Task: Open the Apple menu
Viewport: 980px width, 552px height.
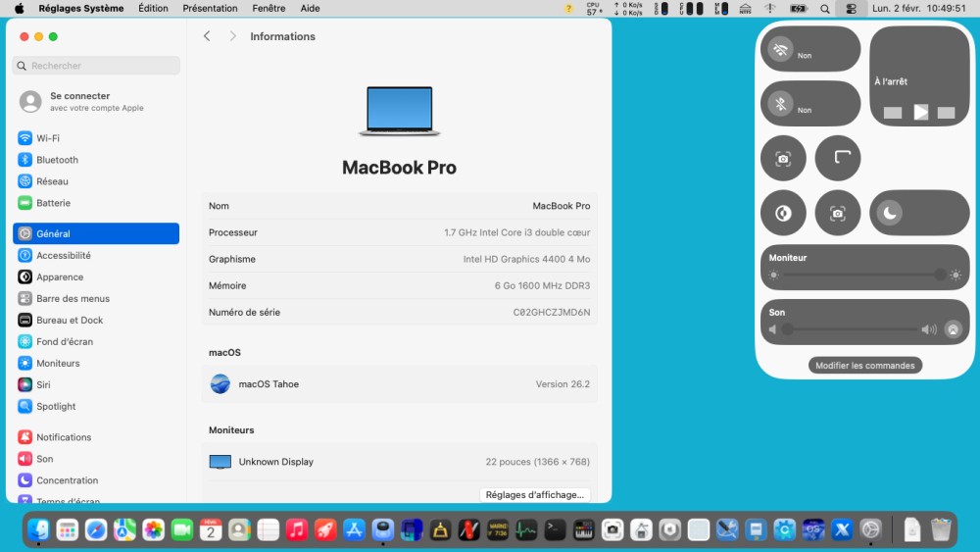Action: point(20,8)
